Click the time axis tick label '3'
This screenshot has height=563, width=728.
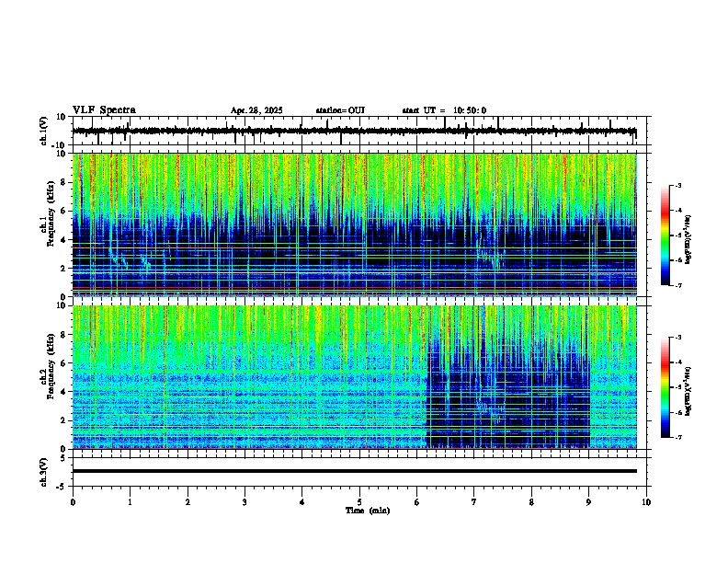(x=245, y=502)
